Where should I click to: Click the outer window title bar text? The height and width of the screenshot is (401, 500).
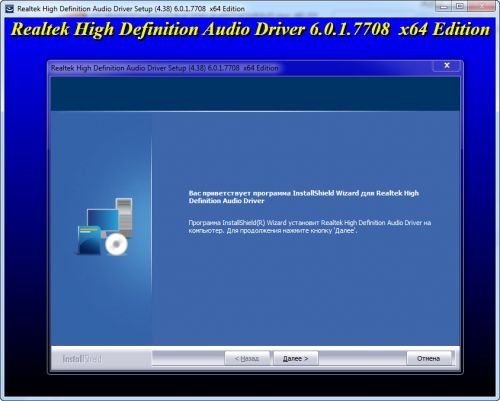pos(131,9)
